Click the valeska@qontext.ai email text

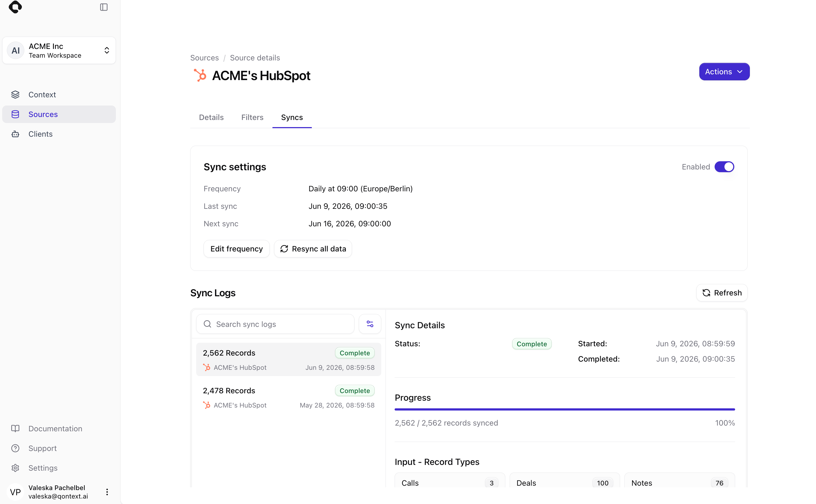[x=58, y=496]
